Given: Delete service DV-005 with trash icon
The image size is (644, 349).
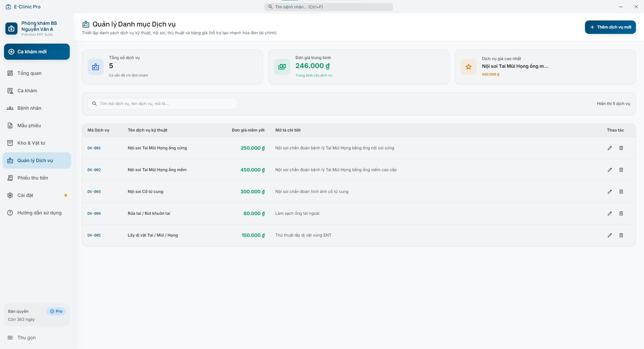Looking at the screenshot, I should click(621, 235).
